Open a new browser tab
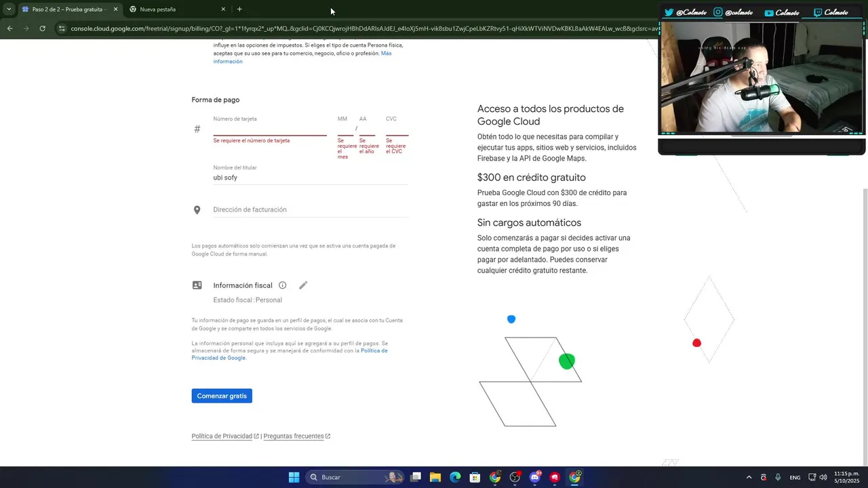The image size is (868, 488). click(239, 9)
